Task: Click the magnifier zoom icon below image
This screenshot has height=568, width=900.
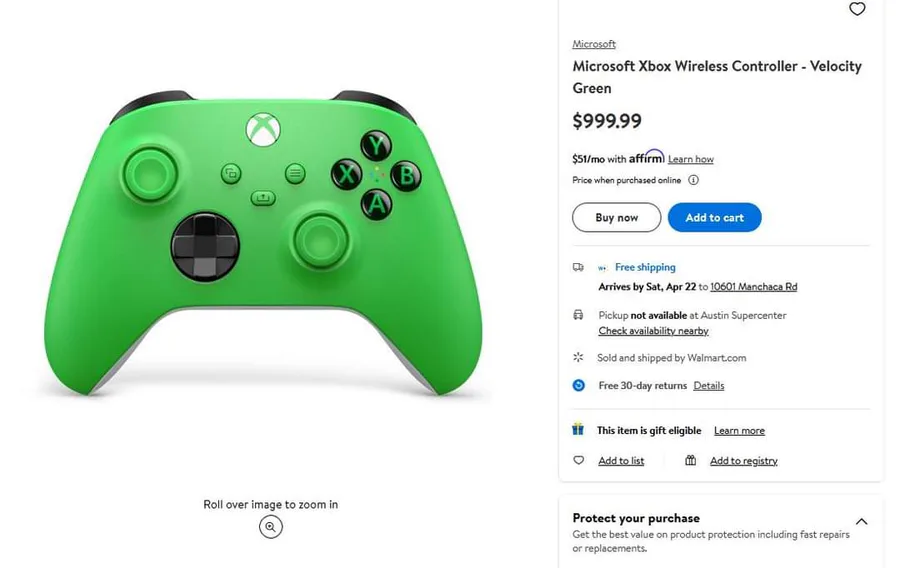Action: [270, 527]
